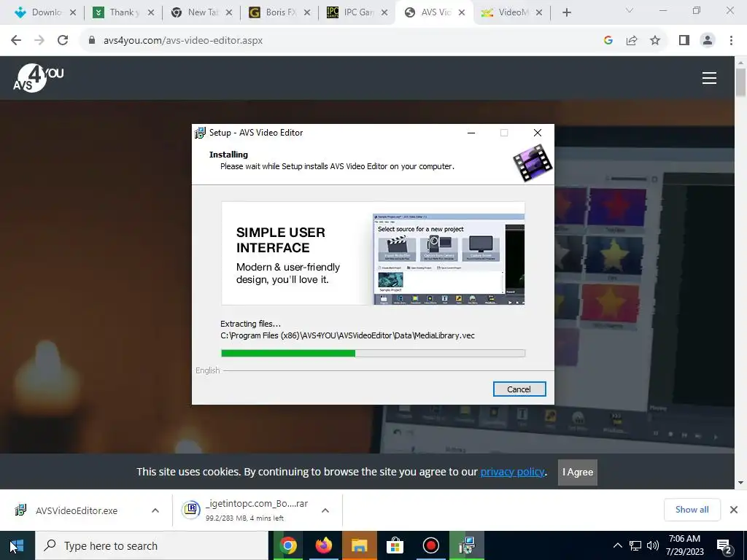Switch to the Thank y... tab
Viewport: 747px width, 560px height.
124,12
